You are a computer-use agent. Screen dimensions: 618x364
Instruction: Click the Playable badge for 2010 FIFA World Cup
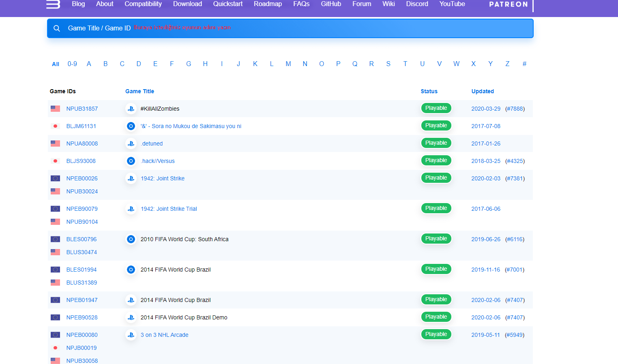point(436,239)
